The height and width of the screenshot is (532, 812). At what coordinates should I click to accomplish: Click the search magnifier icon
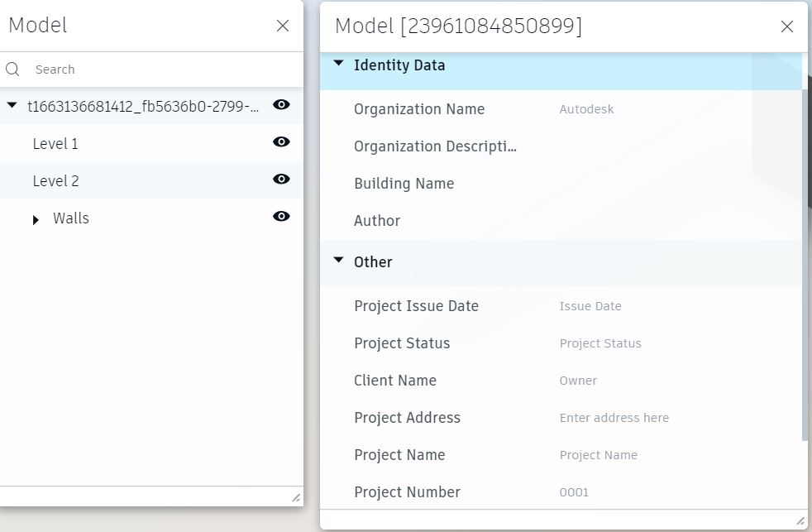[12, 69]
